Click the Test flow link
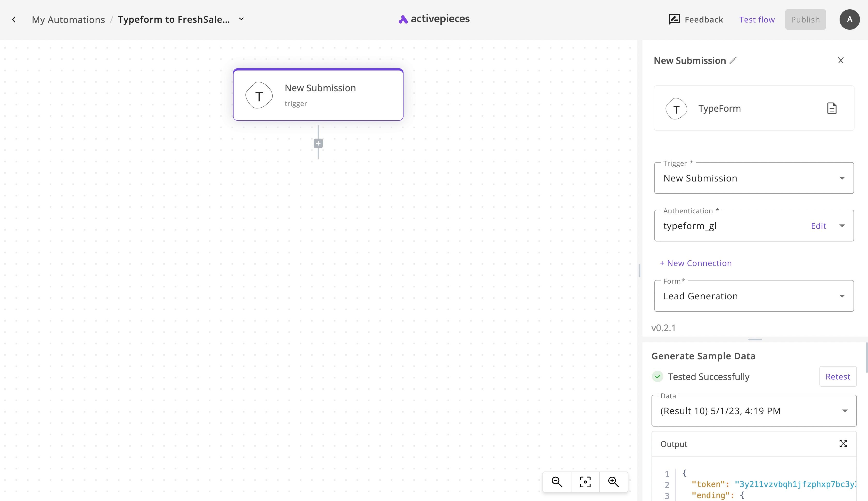Screen dimensions: 868x501 click(x=757, y=20)
